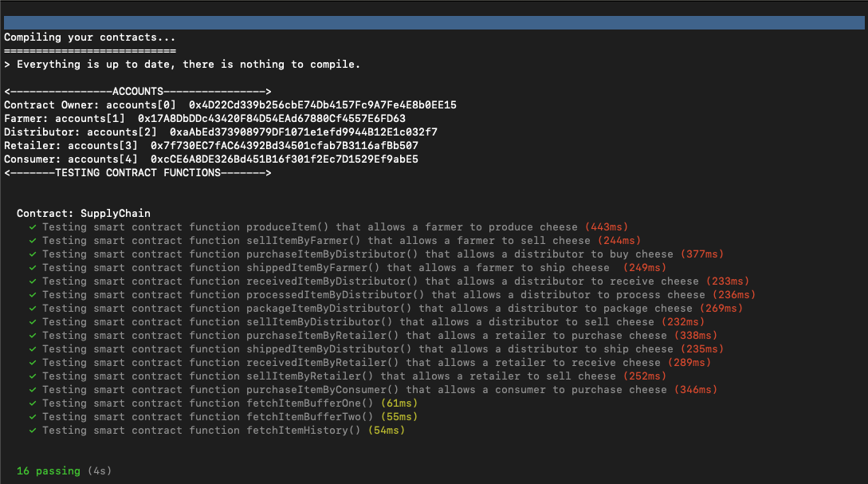Click the '16 passing' summary text
This screenshot has width=868, height=484.
pos(49,470)
